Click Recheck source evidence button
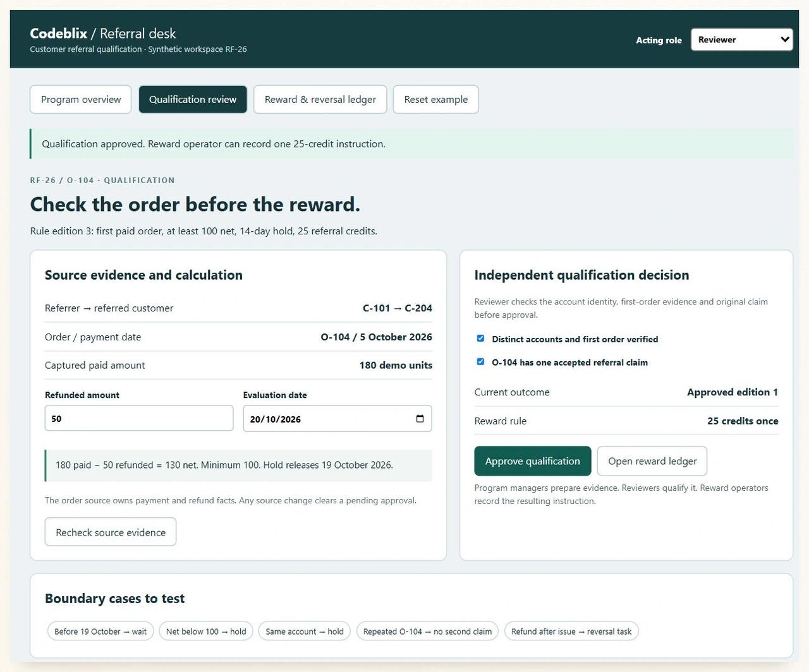 111,532
